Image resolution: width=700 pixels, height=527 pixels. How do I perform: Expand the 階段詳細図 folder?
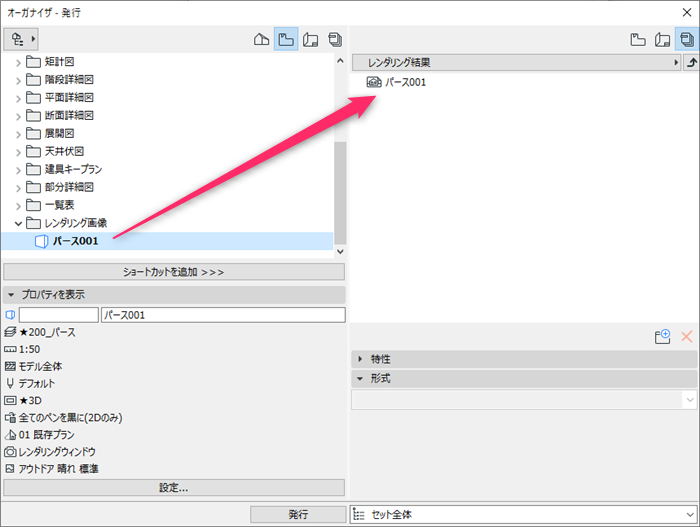coord(18,80)
